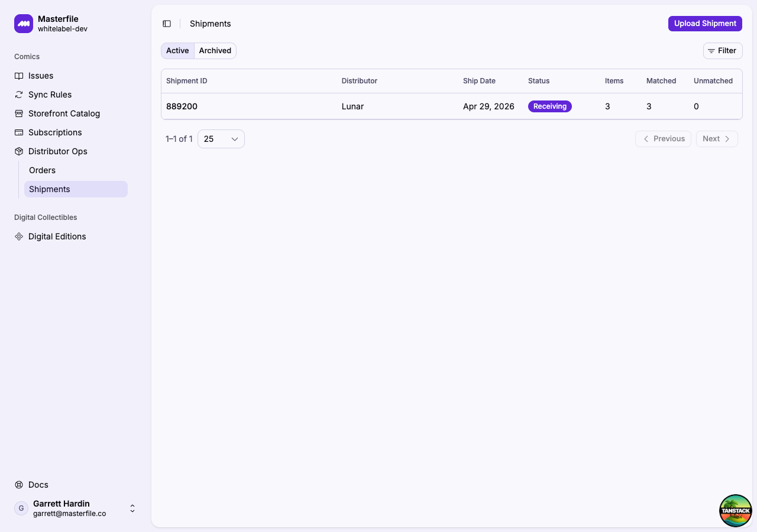Click the Distributor Ops box icon
Screen dimensions: 757x532
click(x=19, y=151)
